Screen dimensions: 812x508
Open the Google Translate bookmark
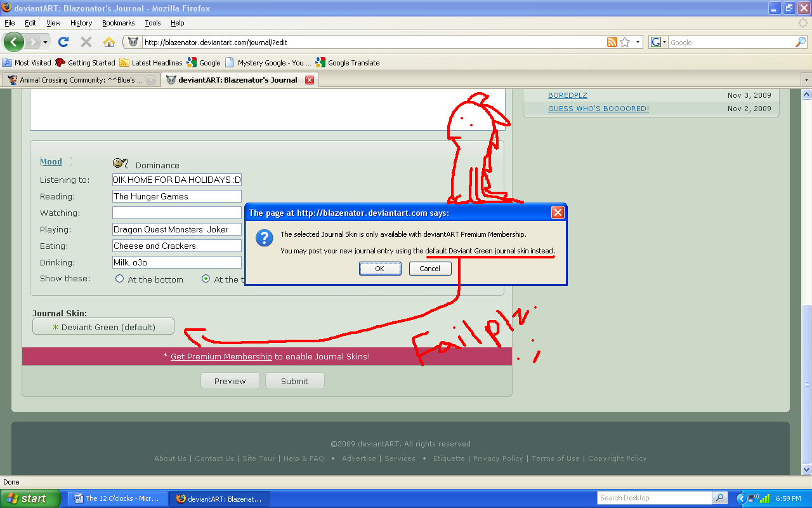(x=348, y=62)
